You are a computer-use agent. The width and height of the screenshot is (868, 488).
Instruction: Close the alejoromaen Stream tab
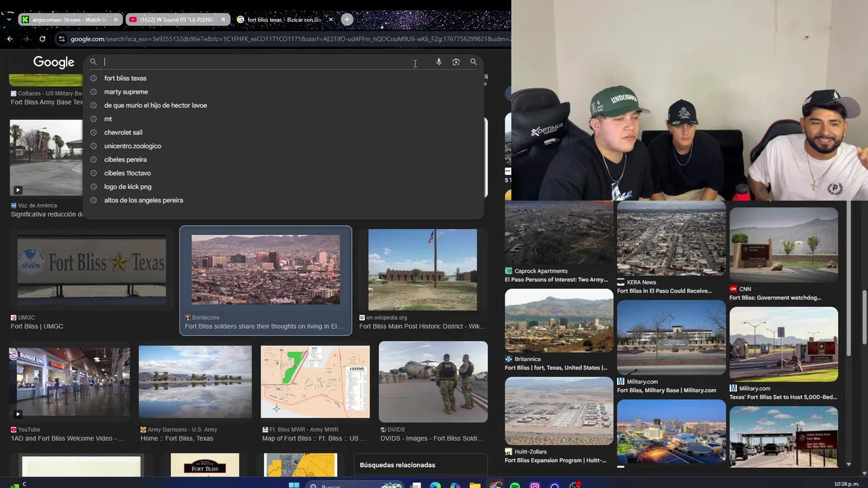coord(115,20)
